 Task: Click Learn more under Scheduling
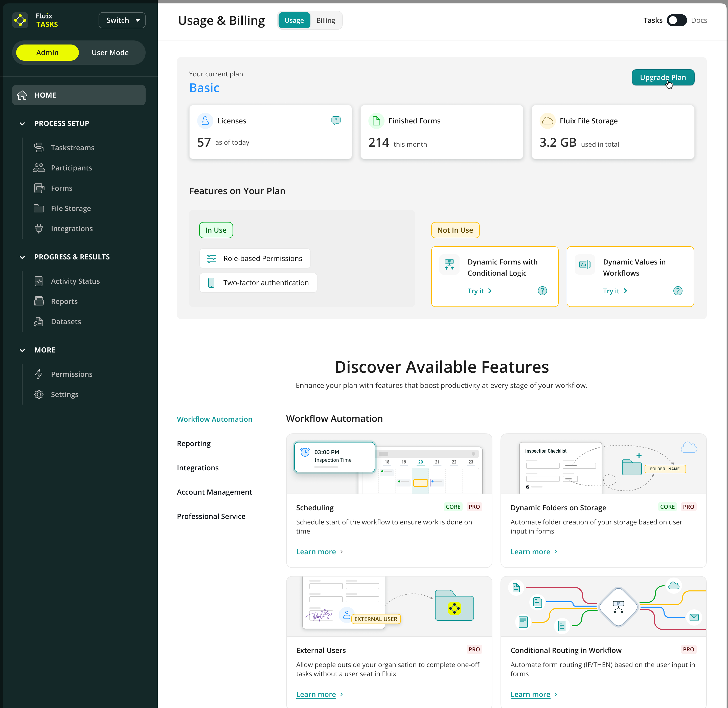click(x=316, y=551)
